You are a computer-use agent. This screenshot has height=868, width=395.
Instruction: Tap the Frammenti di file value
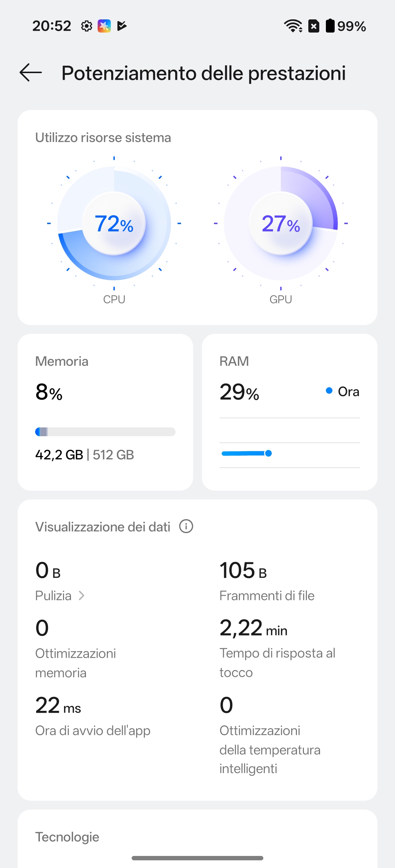point(243,570)
